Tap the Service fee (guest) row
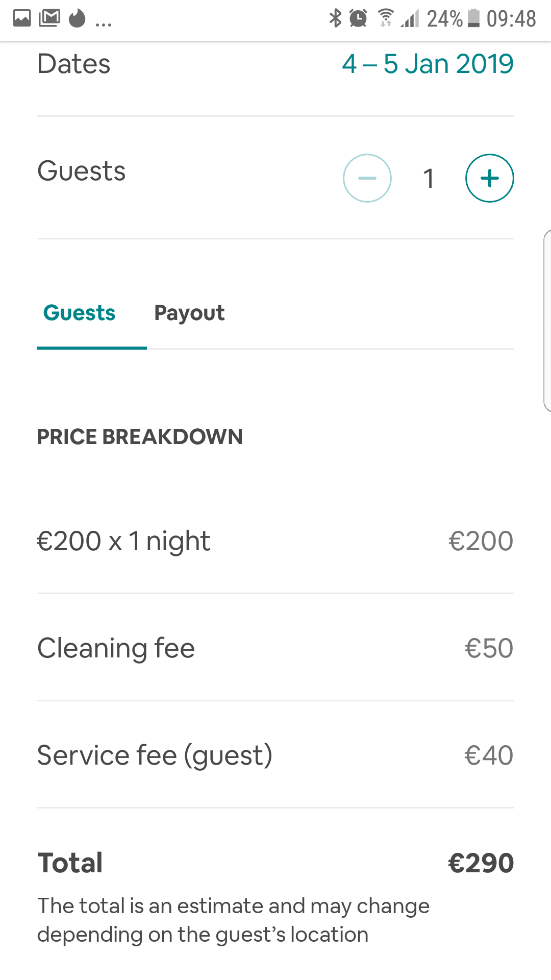 275,755
